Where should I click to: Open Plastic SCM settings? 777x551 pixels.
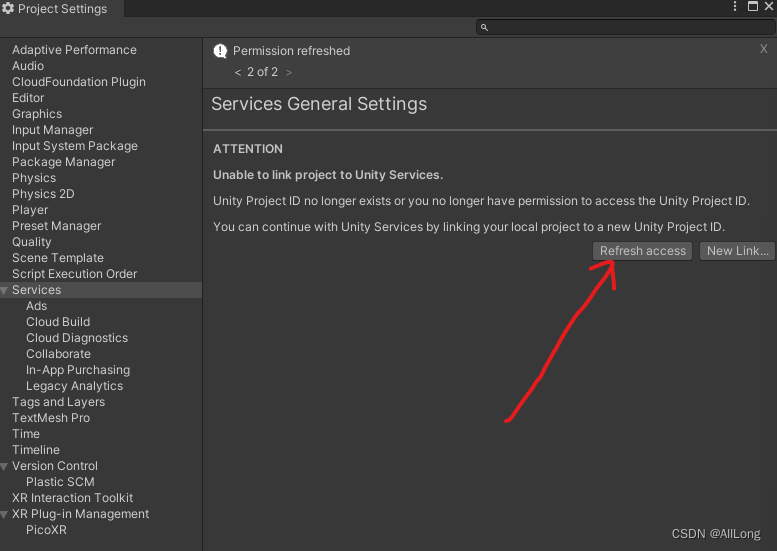[x=60, y=482]
